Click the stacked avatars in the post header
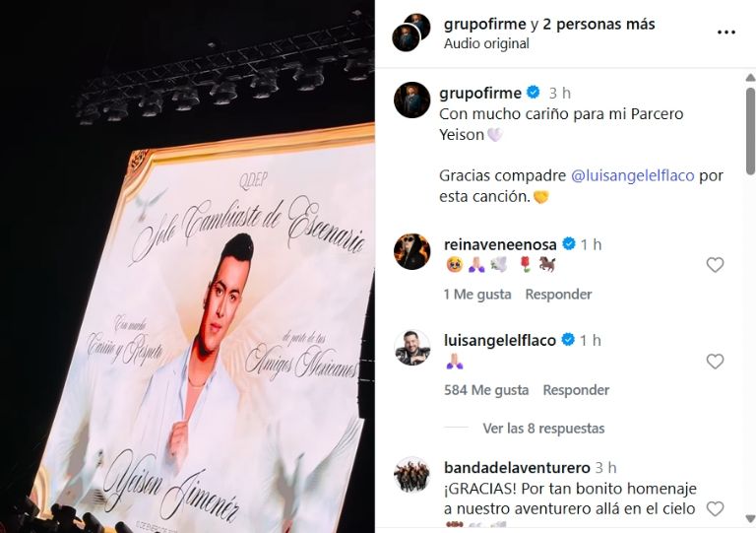Screen dimensions: 756x533 tap(411, 33)
